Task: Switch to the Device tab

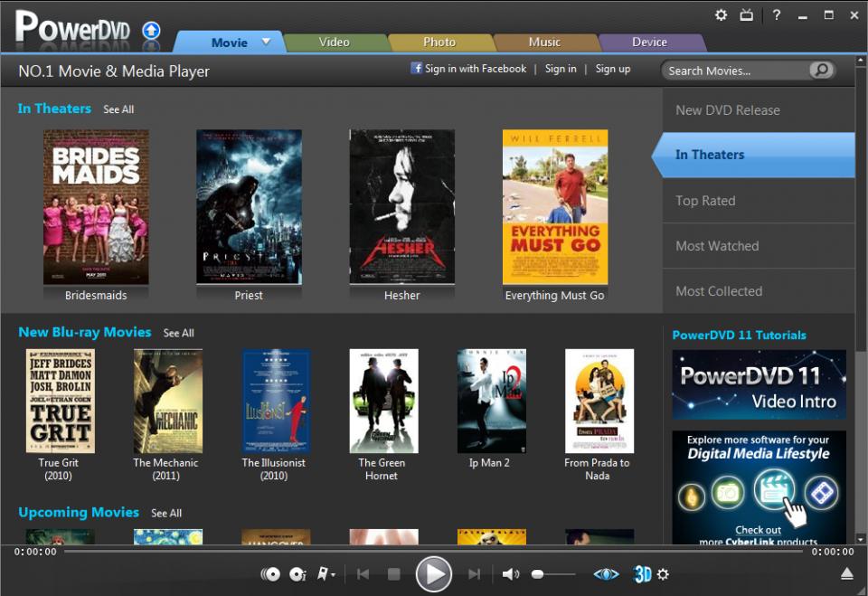Action: [649, 43]
